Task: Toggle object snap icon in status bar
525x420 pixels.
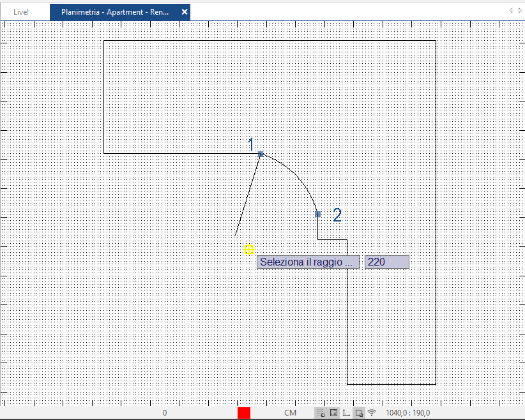Action: tap(359, 412)
